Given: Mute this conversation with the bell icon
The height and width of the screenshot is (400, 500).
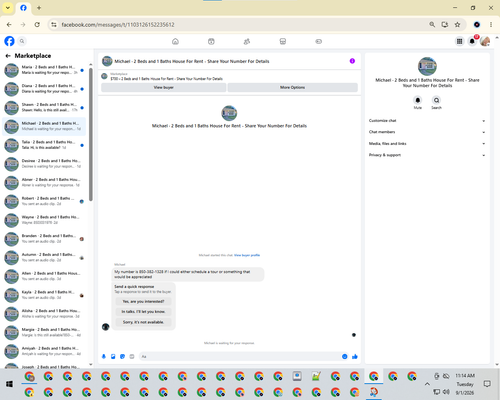Looking at the screenshot, I should (x=418, y=100).
